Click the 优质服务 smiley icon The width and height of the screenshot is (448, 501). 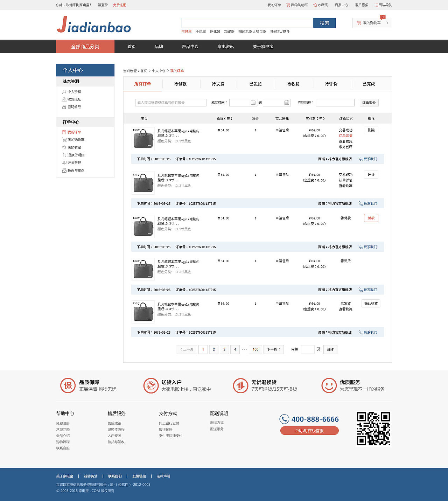coord(329,385)
